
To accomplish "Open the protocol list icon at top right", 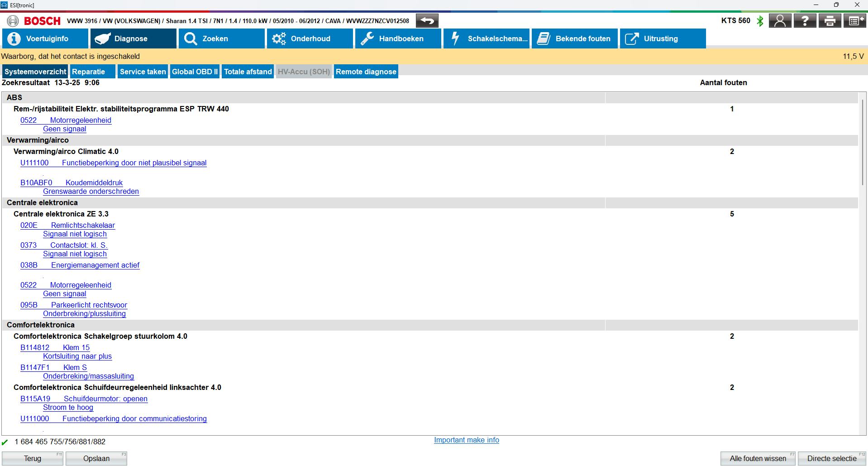I will (854, 21).
